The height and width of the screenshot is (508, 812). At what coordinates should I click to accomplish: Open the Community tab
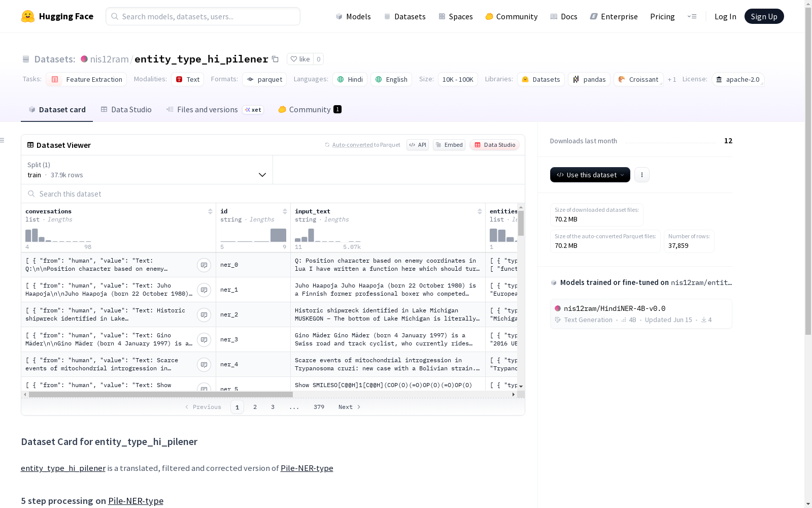click(x=310, y=110)
